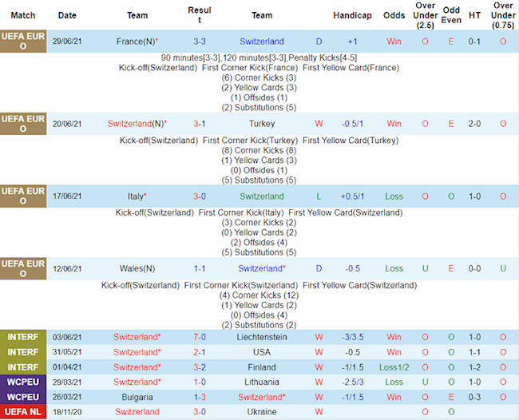
Task: Click First Yellow Card(Switzerland) in Italy details
Action: click(x=345, y=212)
